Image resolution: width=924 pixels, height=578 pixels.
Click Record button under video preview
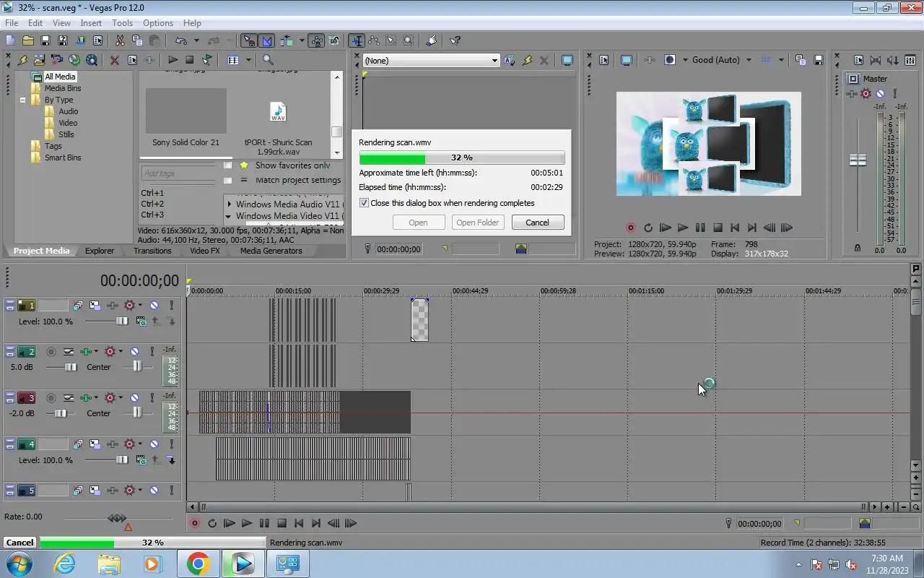pyautogui.click(x=630, y=228)
